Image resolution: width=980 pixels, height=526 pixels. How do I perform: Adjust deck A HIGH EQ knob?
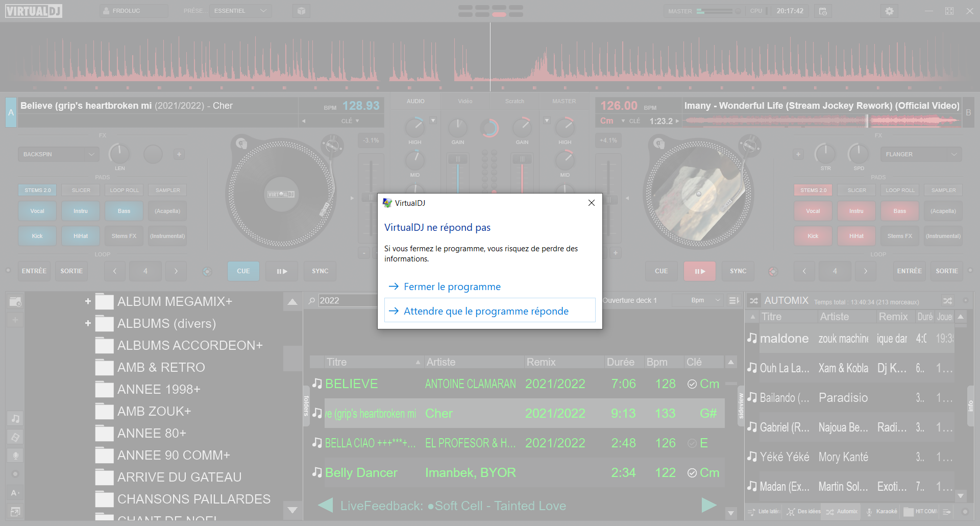(415, 127)
